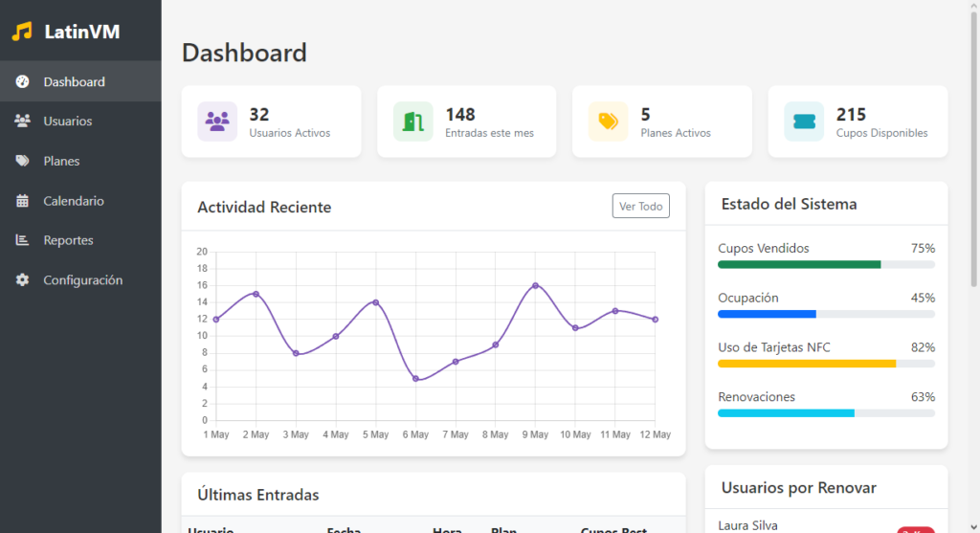Click the 9 May peak chart point
This screenshot has width=980, height=533.
click(535, 285)
